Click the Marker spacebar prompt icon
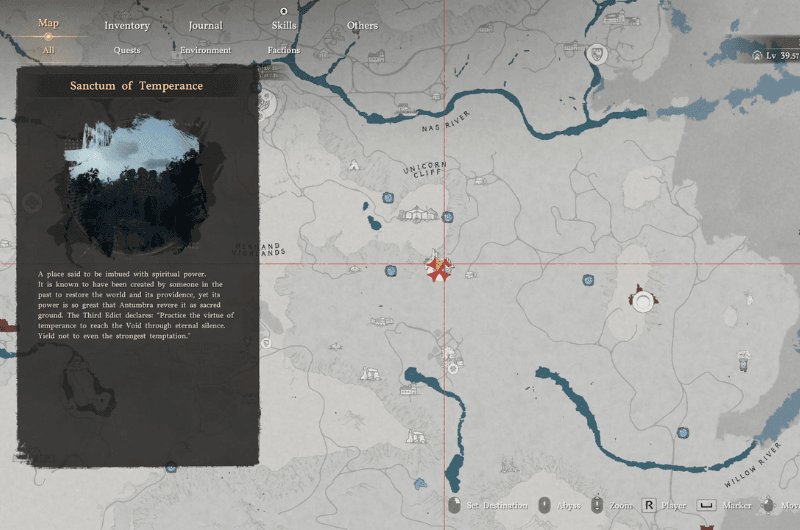Viewport: 800px width, 530px height. click(706, 505)
